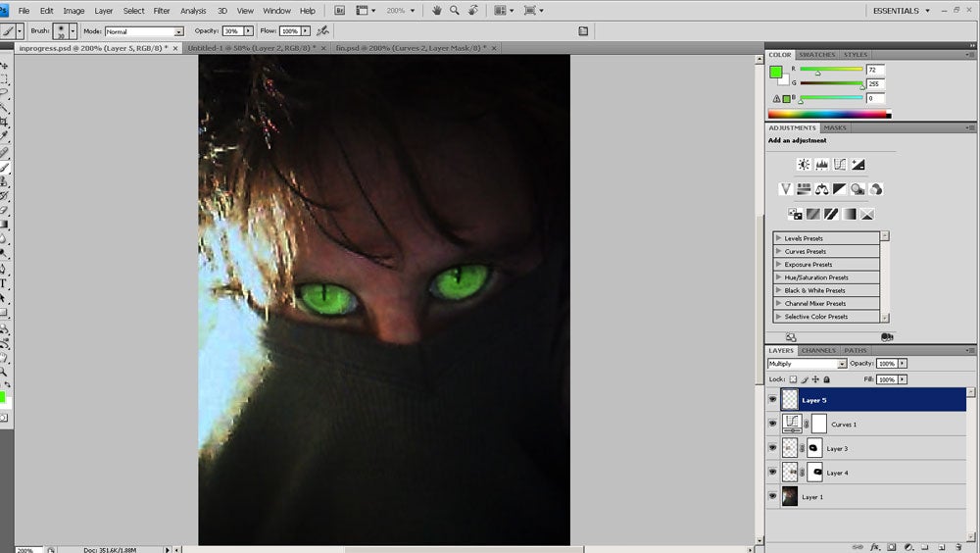The image size is (980, 553).
Task: Open the Filter menu
Action: tap(162, 11)
